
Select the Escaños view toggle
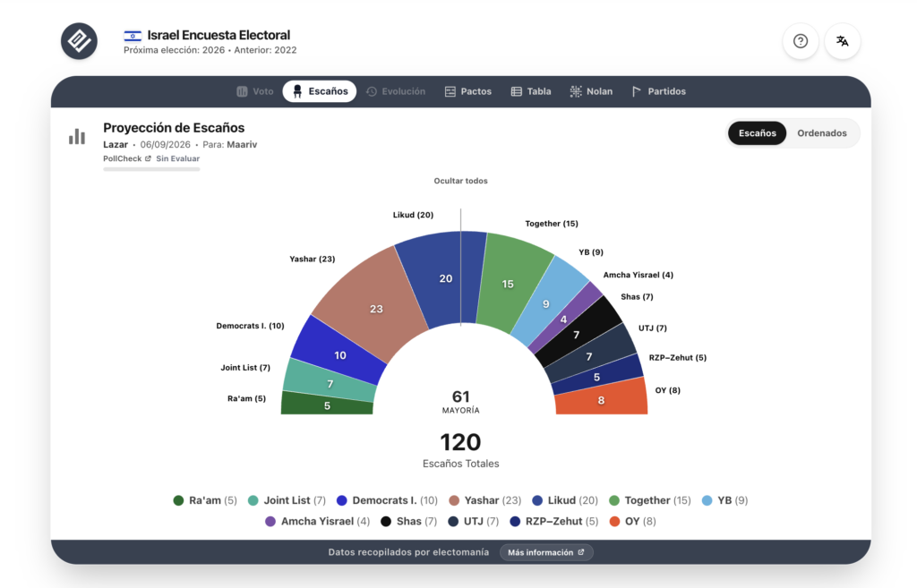coord(757,133)
